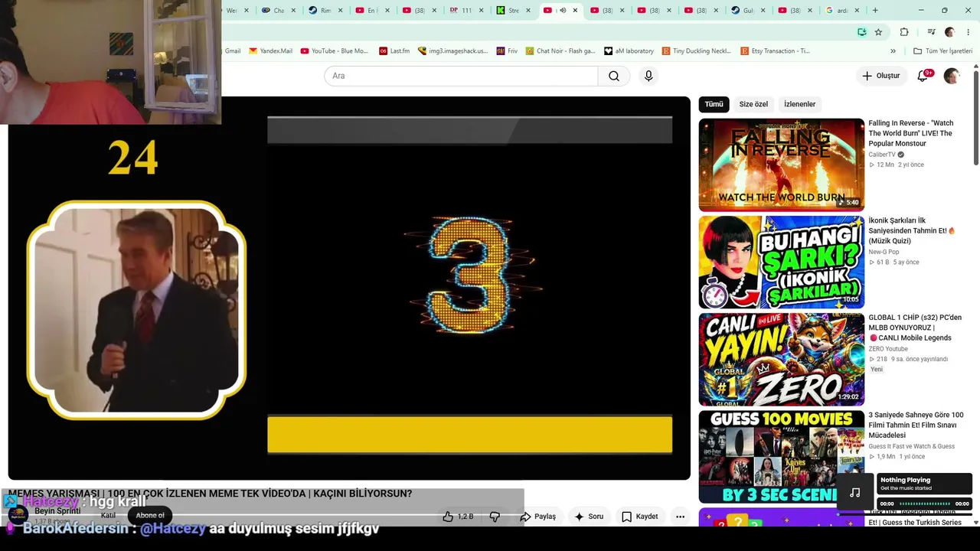Open the Tüm Yer İşaretleri bookmarks folder
The height and width of the screenshot is (551, 980).
point(942,51)
